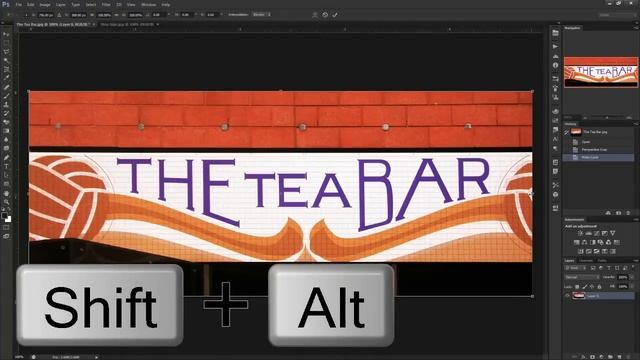Hide Layer 0 with eye icon
Screen dimensions: 640x360
tap(567, 296)
